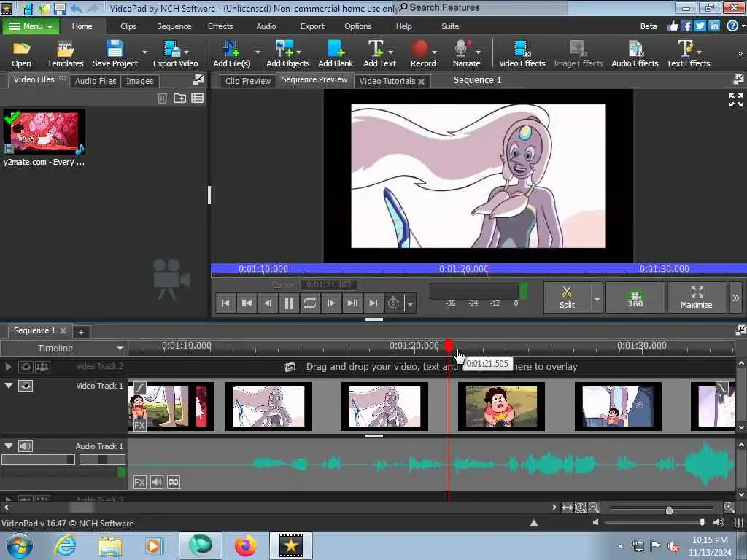The width and height of the screenshot is (747, 560).
Task: Switch to the Audio Files bin tab
Action: click(96, 81)
